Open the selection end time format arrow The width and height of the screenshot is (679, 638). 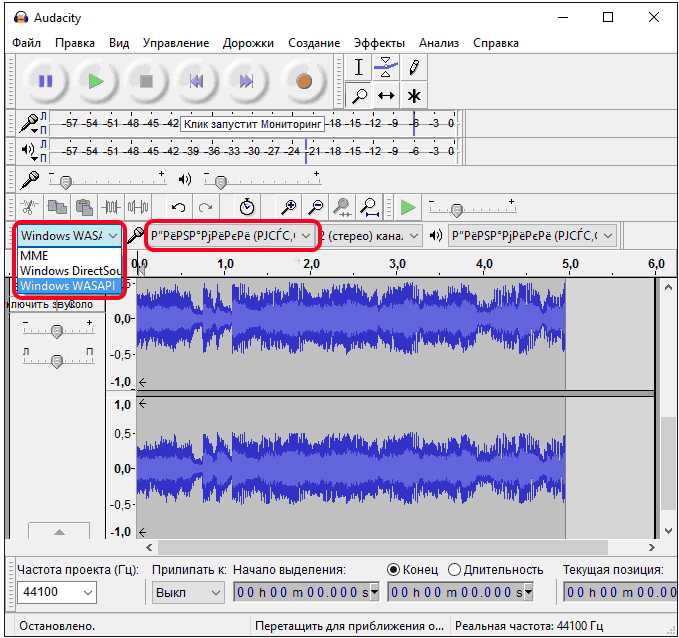[x=529, y=591]
